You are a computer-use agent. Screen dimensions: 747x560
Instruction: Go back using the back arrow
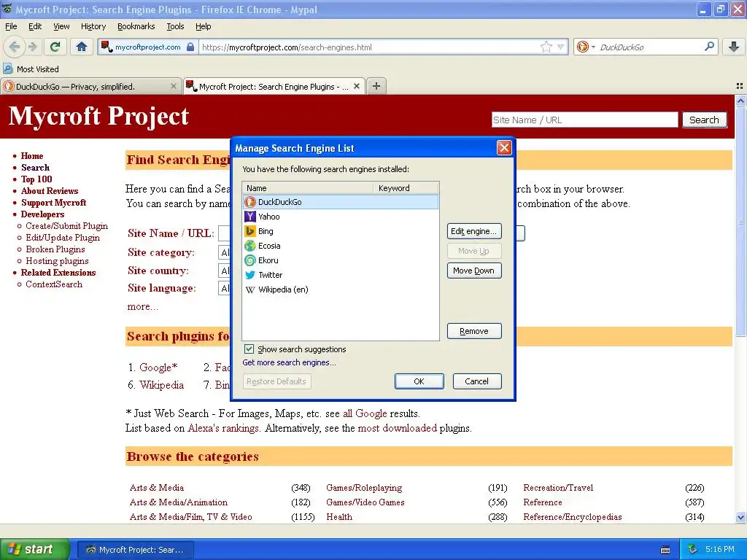pos(15,47)
